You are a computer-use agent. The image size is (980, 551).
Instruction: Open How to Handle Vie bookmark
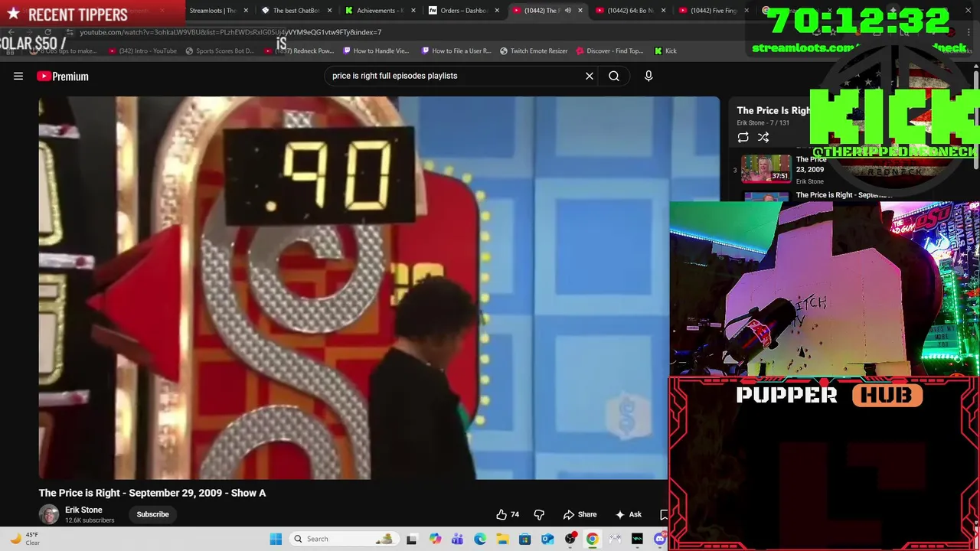pyautogui.click(x=377, y=51)
